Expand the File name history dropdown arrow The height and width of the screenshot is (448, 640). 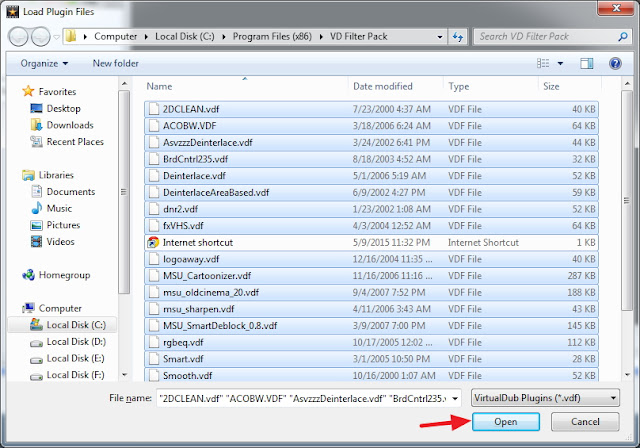(455, 398)
